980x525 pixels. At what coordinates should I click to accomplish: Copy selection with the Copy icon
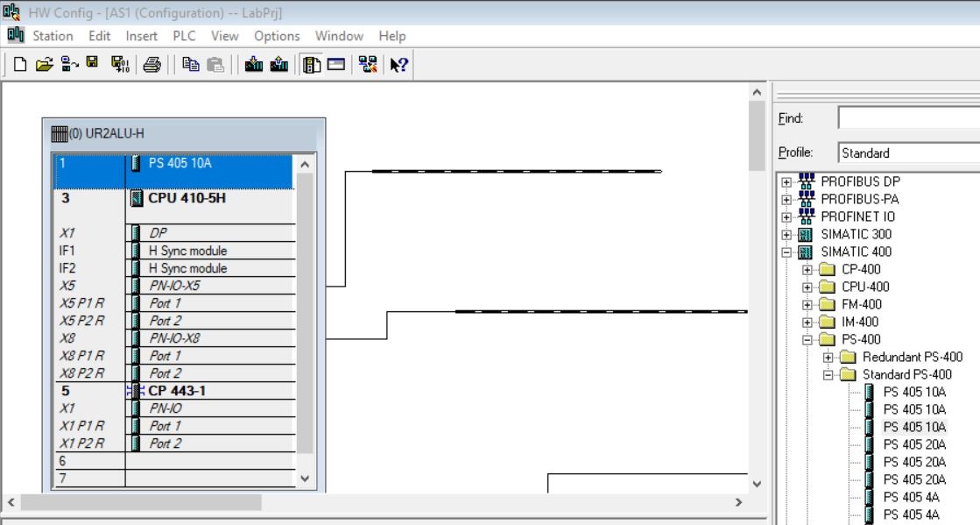click(x=191, y=65)
